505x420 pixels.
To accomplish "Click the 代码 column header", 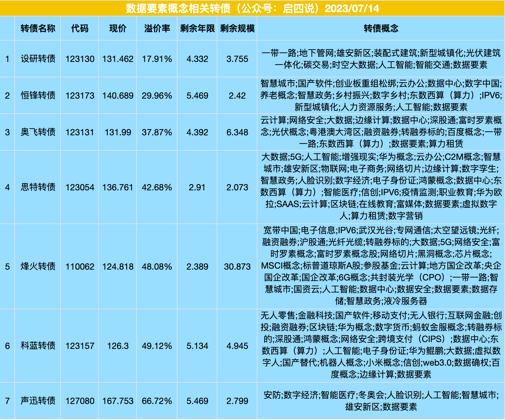I will tap(80, 29).
